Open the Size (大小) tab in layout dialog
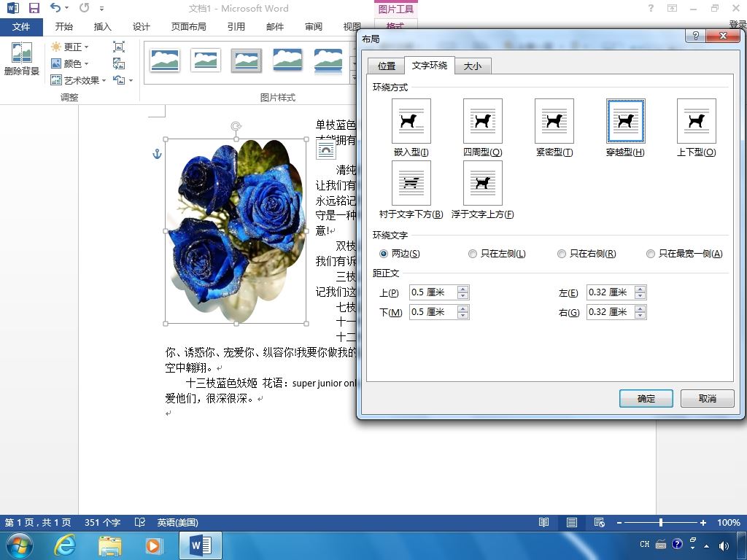747x560 pixels. 473,66
